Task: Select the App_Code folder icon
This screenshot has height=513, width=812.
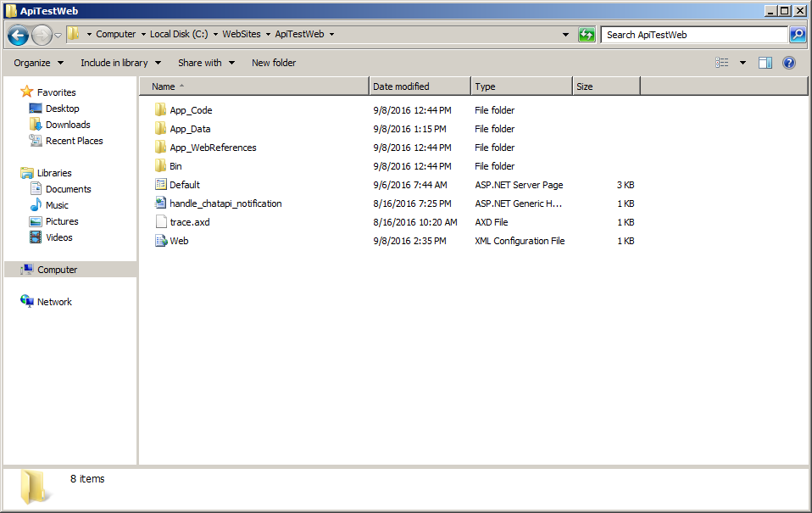Action: (160, 110)
